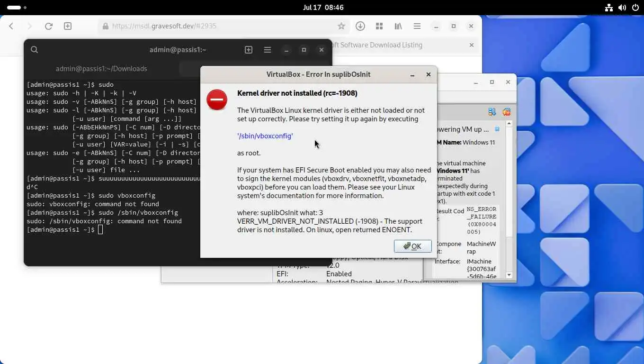Dismiss the 'Powering VM up' notification
The width and height of the screenshot is (644, 364).
pos(497,129)
